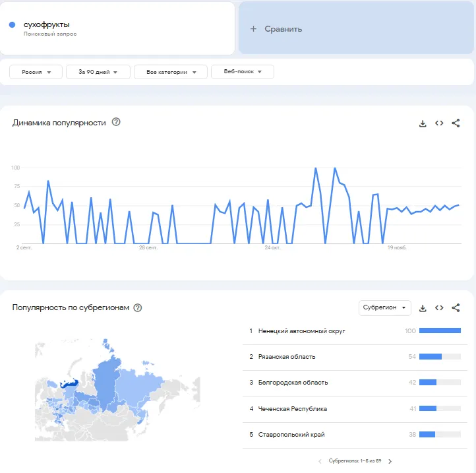Click the 25 label on the chart axis
Image resolution: width=476 pixels, height=473 pixels.
[x=17, y=224]
